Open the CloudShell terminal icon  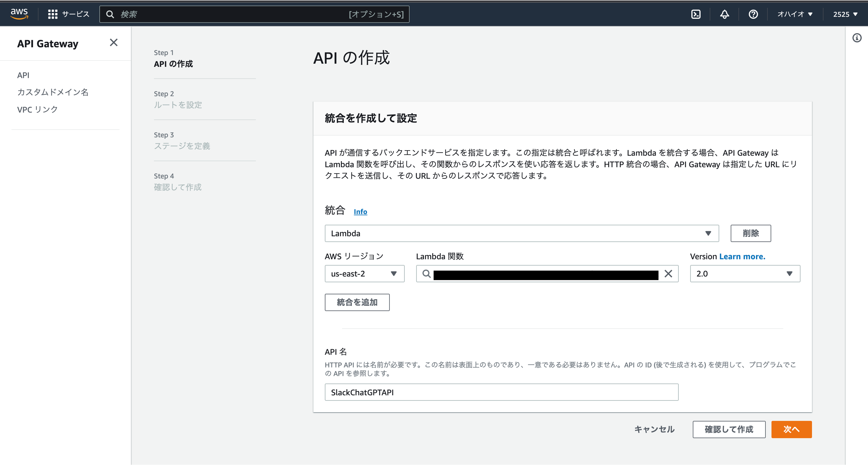695,14
